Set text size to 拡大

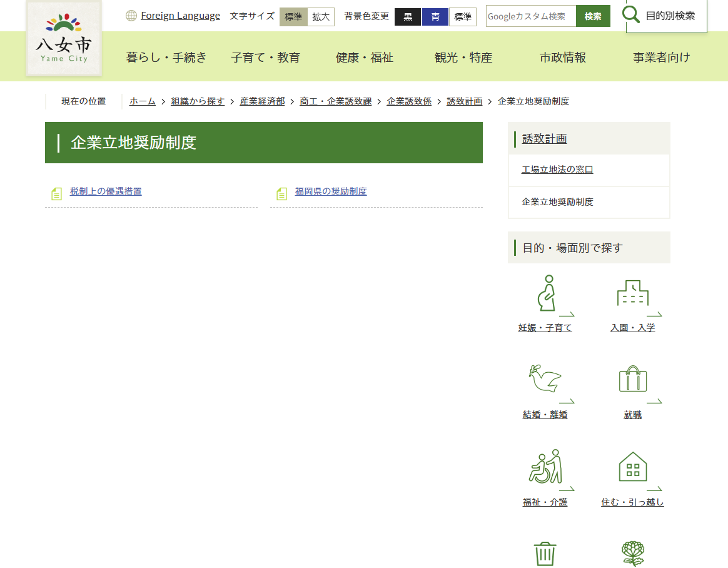[321, 17]
